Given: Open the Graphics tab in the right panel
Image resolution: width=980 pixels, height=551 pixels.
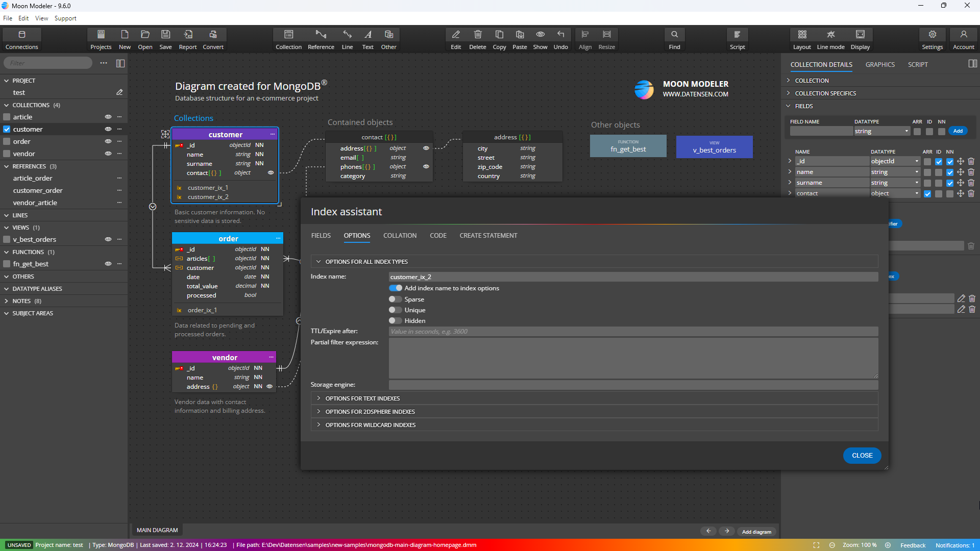Looking at the screenshot, I should (879, 65).
